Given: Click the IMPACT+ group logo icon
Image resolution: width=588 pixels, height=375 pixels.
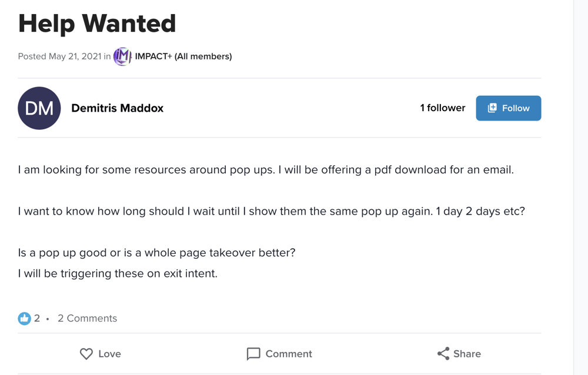Looking at the screenshot, I should coord(122,56).
